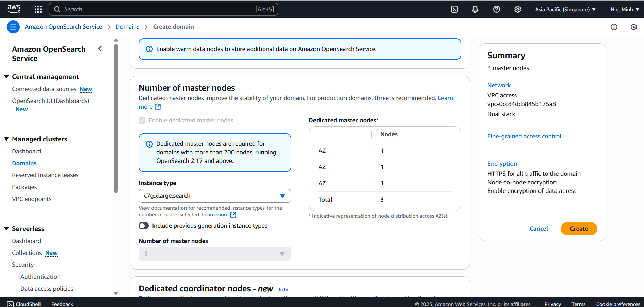Open Data access policies

[47, 289]
